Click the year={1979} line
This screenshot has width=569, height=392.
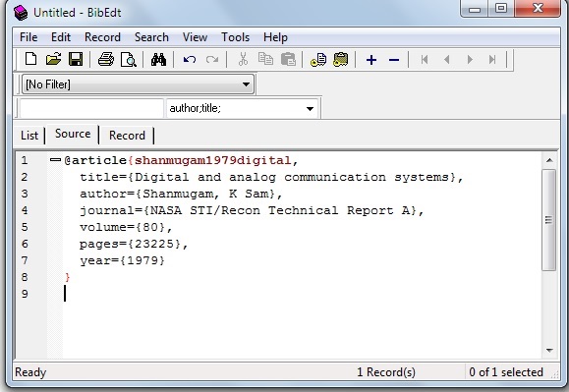pyautogui.click(x=122, y=260)
